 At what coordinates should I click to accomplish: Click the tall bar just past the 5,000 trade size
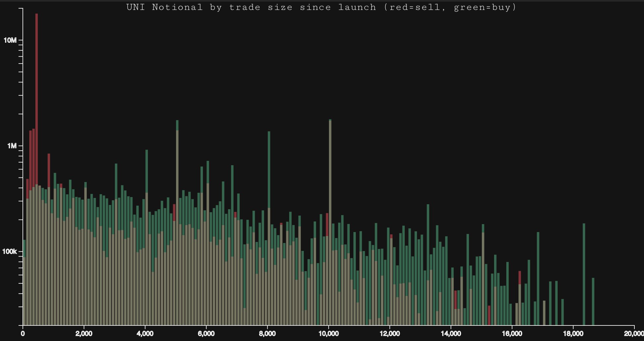click(177, 222)
